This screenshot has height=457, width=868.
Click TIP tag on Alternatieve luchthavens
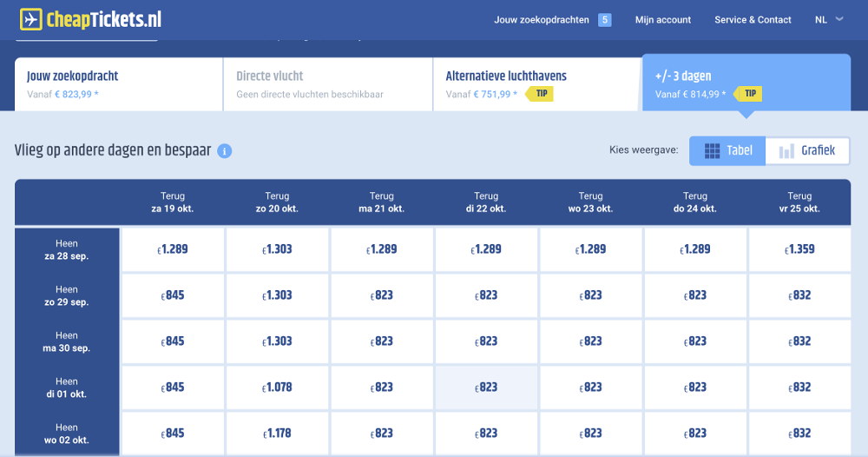tap(539, 94)
